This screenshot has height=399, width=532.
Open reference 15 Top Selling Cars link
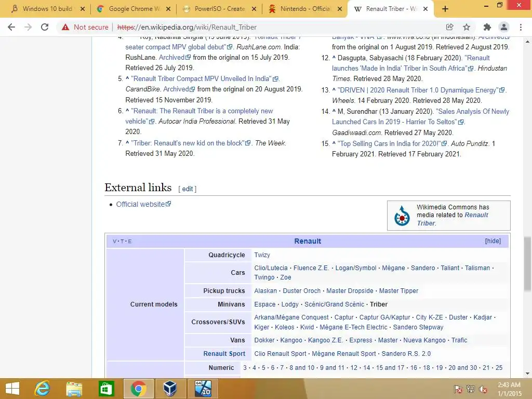pos(389,143)
